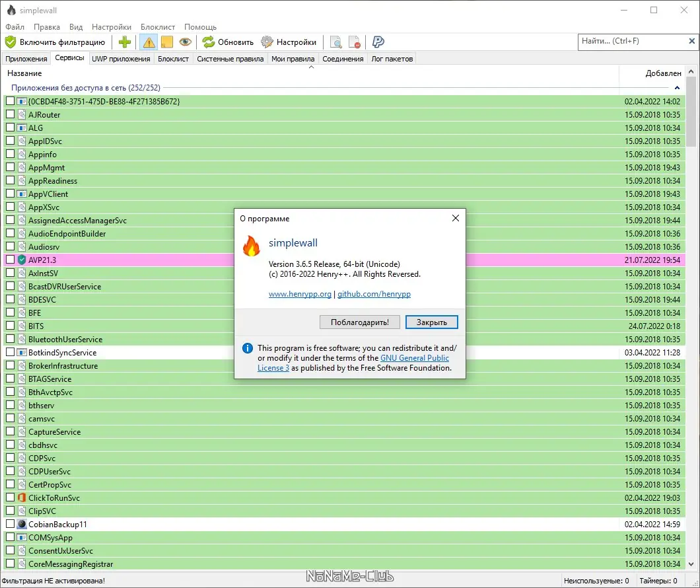
Task: Click the CDPSvc gear file icon
Action: (22, 458)
